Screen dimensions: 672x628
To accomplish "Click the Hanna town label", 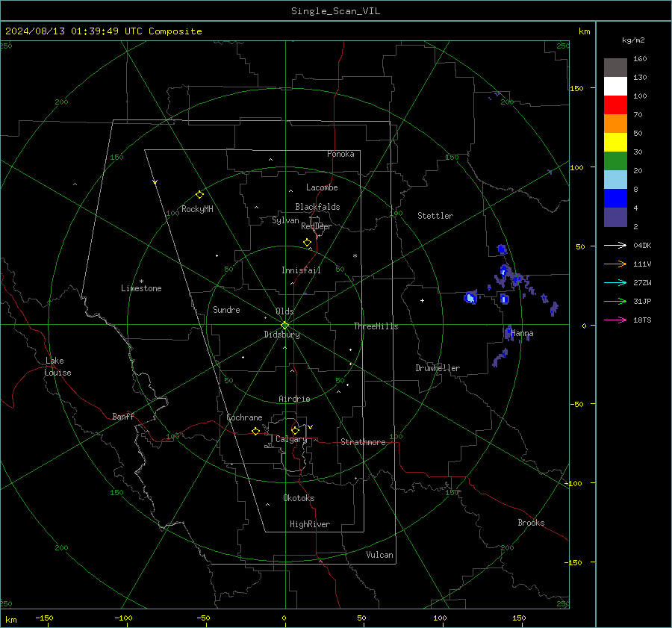I will click(x=522, y=333).
